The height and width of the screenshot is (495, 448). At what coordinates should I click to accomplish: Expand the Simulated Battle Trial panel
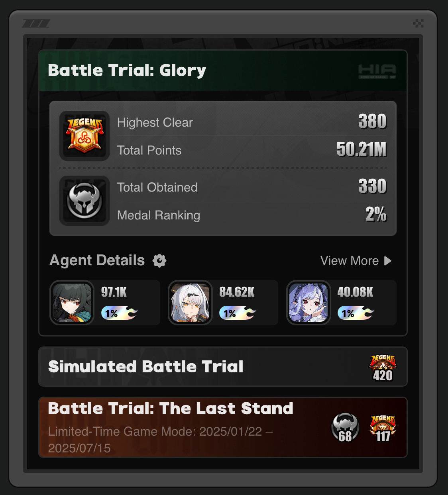223,367
